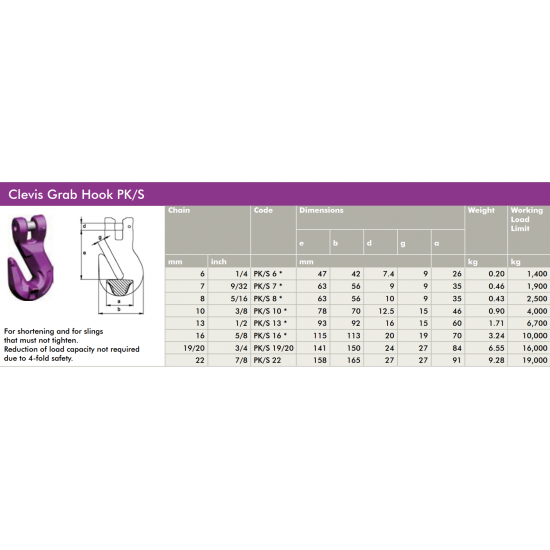Click the 'For shortening and for slings' note
The height and width of the screenshot is (550, 550).
[53, 331]
